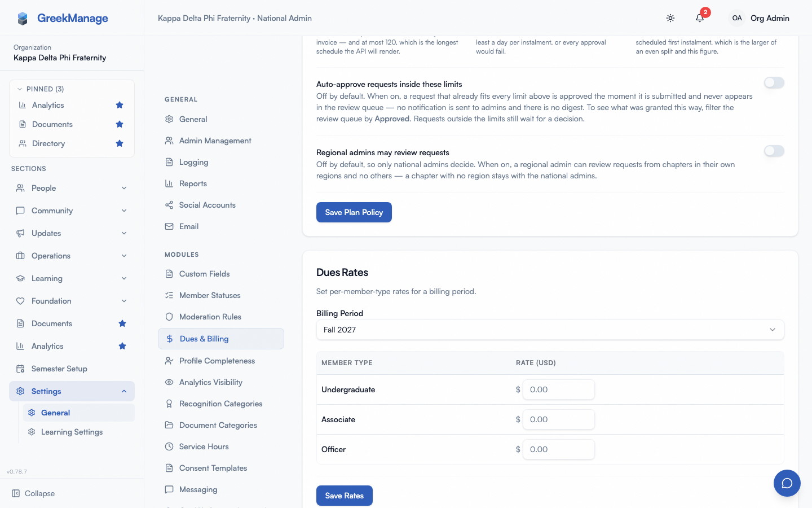Click the Social Accounts share icon
Image resolution: width=812 pixels, height=508 pixels.
coord(169,205)
